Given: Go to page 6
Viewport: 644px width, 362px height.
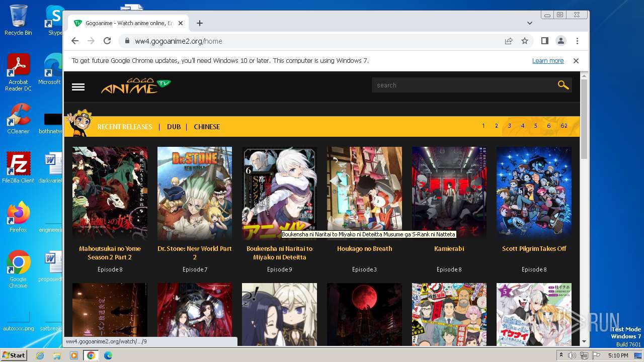Looking at the screenshot, I should pos(548,126).
